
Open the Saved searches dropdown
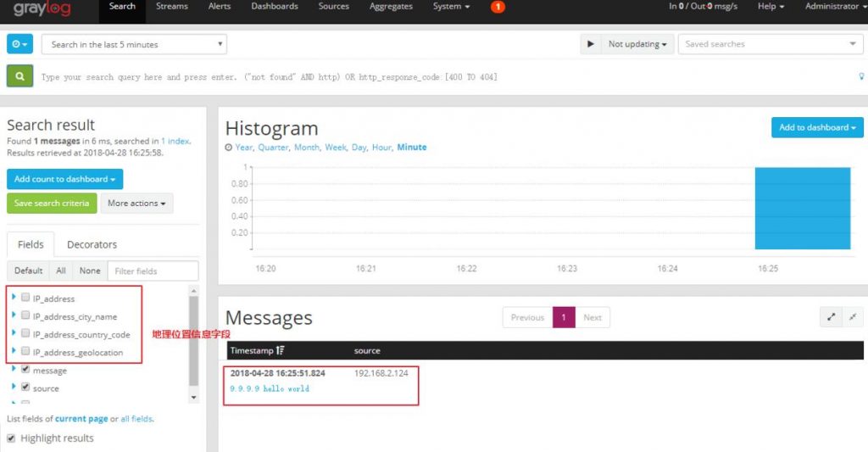pos(770,44)
